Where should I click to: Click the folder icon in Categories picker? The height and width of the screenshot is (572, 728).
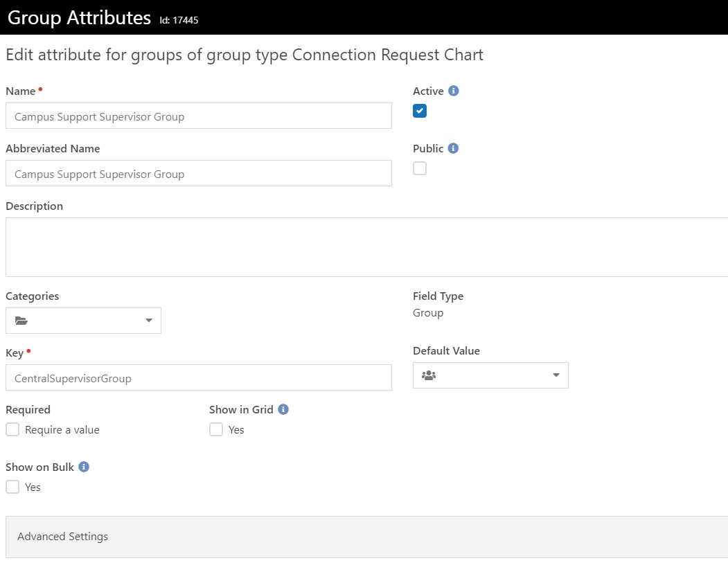[21, 321]
